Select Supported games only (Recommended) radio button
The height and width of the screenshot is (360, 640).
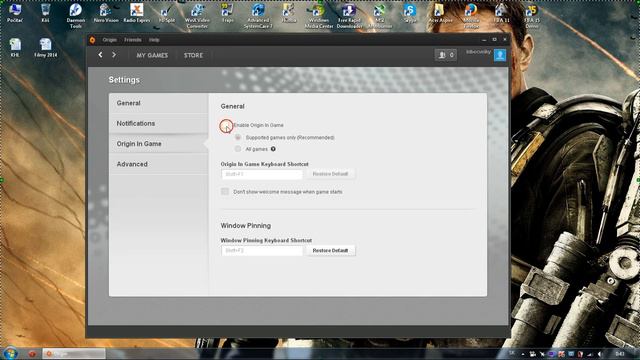click(x=238, y=138)
